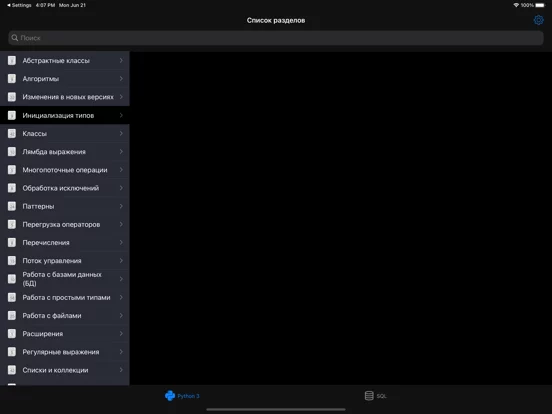Tap the SQL database tab icon
Image resolution: width=552 pixels, height=414 pixels.
369,396
